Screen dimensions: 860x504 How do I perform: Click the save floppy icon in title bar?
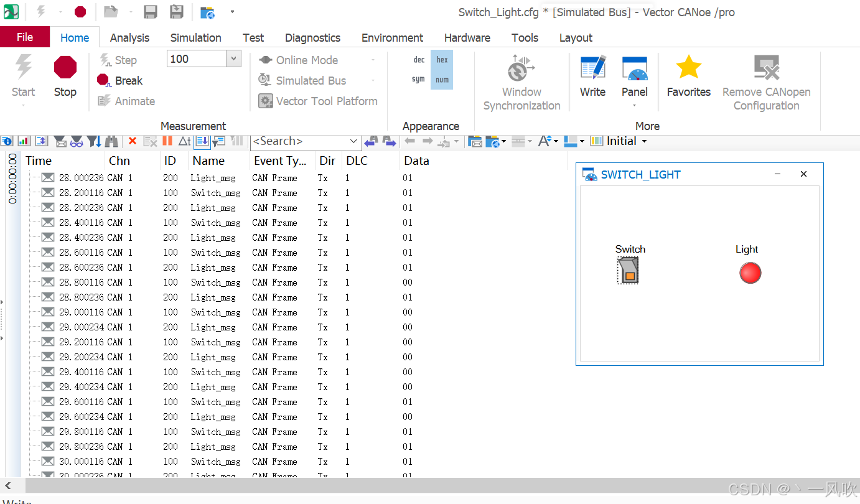150,12
